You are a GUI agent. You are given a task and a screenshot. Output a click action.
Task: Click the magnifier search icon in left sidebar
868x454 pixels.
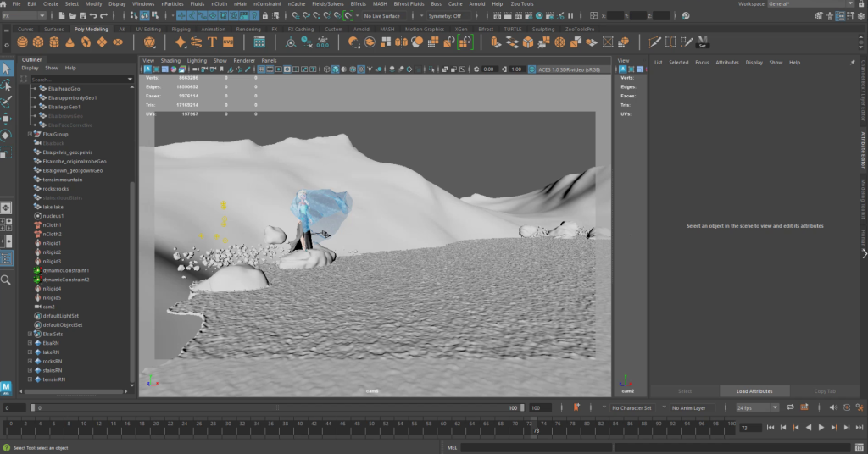(6, 280)
